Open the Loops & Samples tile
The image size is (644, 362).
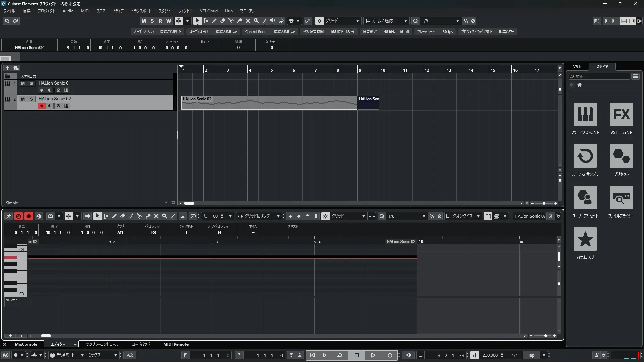585,156
